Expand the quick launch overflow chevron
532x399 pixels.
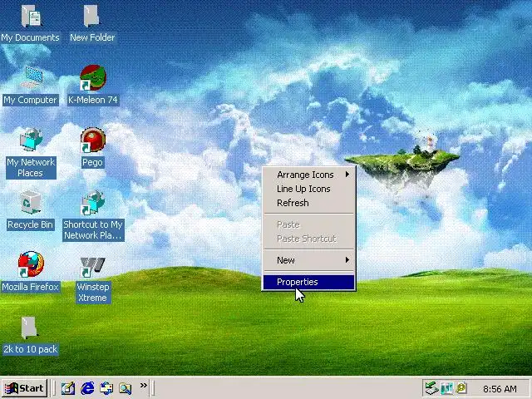click(144, 386)
